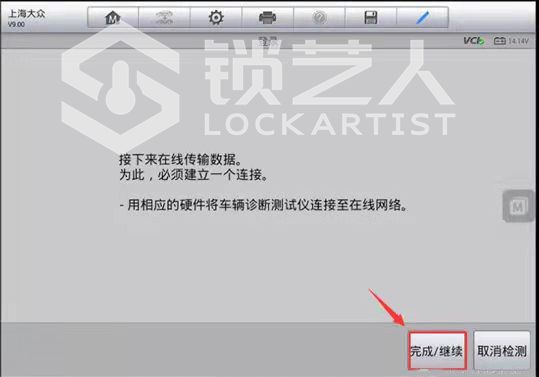Click the 取消检测 button
Viewport: 539px width, 377px height.
click(x=502, y=351)
